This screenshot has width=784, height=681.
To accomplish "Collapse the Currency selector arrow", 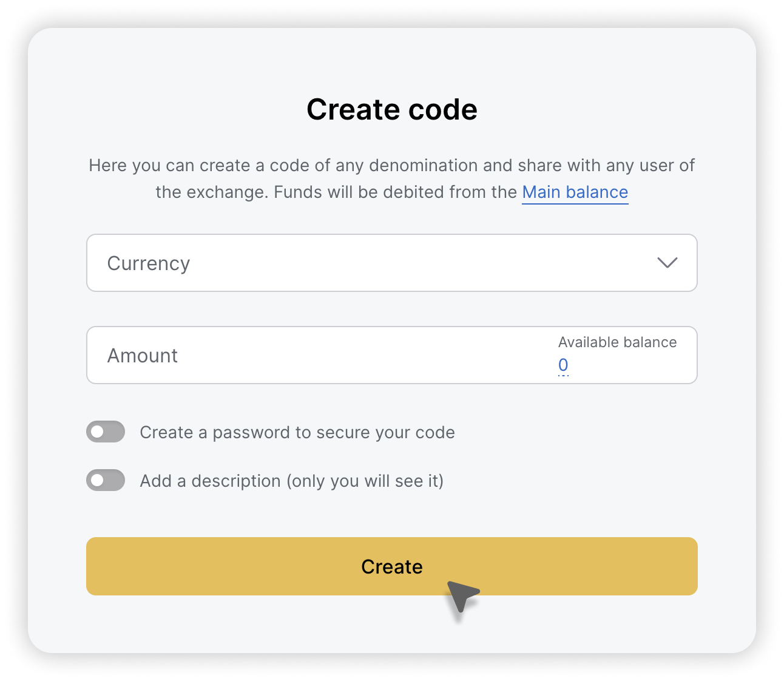I will click(667, 263).
